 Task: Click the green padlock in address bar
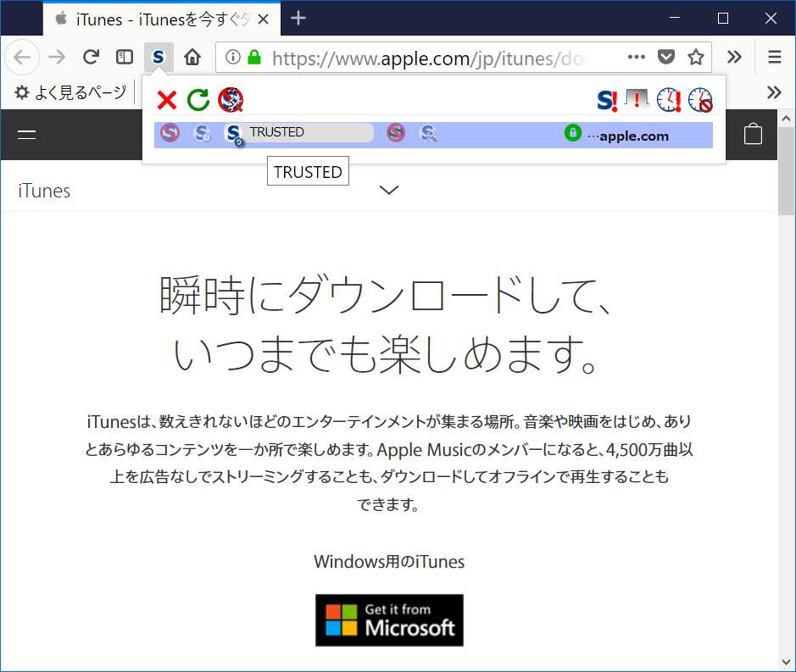click(x=254, y=57)
